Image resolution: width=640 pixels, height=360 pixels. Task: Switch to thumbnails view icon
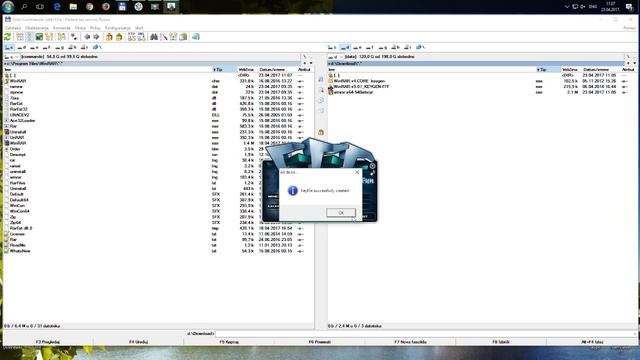(39, 37)
